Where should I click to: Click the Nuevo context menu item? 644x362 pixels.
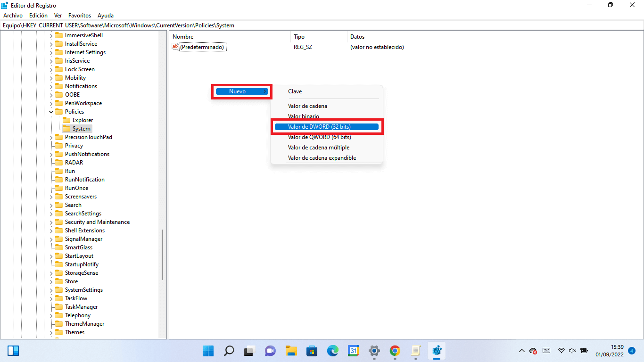[242, 91]
